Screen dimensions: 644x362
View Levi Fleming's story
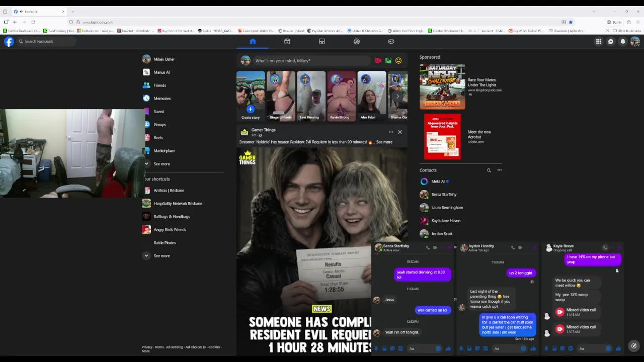point(311,96)
